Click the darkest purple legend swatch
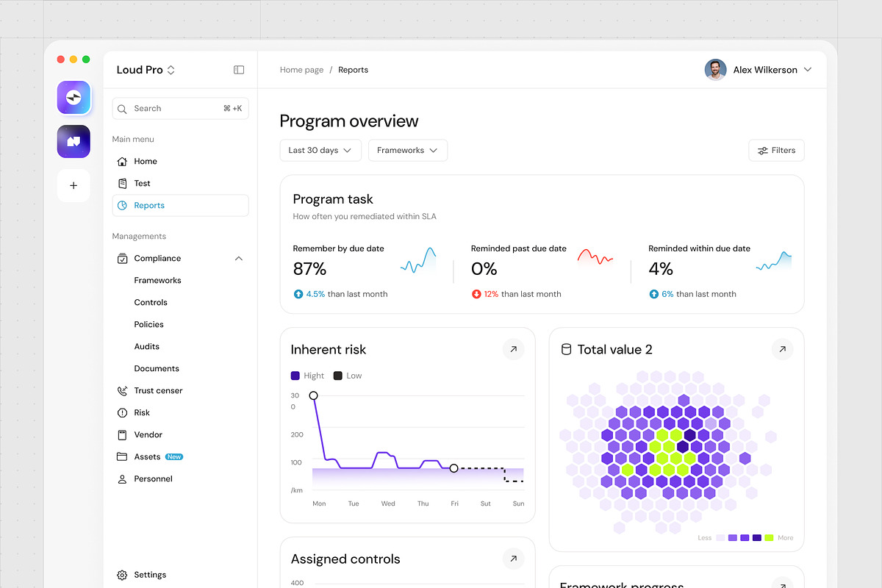The height and width of the screenshot is (588, 882). (x=757, y=538)
